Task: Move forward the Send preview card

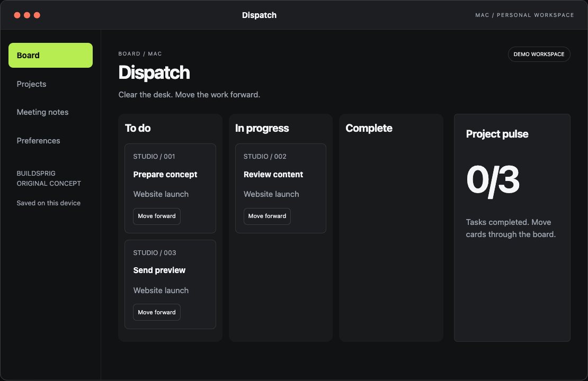Action: [x=157, y=312]
